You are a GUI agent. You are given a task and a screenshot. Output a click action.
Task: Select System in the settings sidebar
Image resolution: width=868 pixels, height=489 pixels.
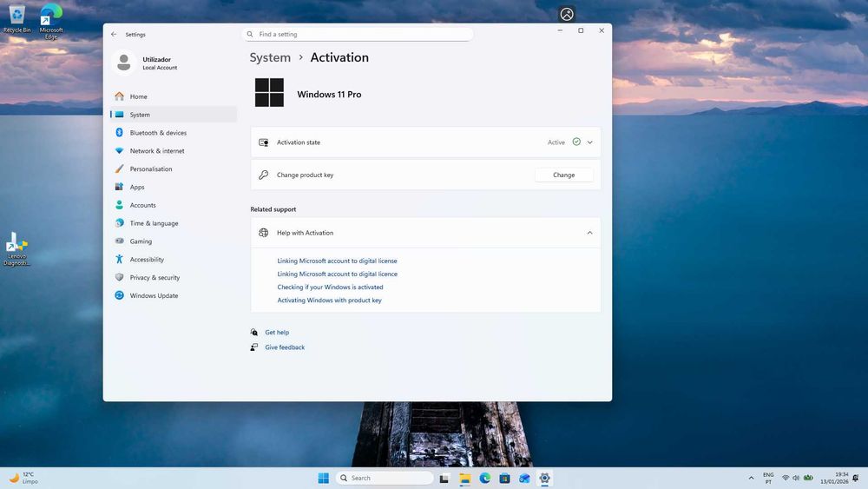[x=174, y=115]
